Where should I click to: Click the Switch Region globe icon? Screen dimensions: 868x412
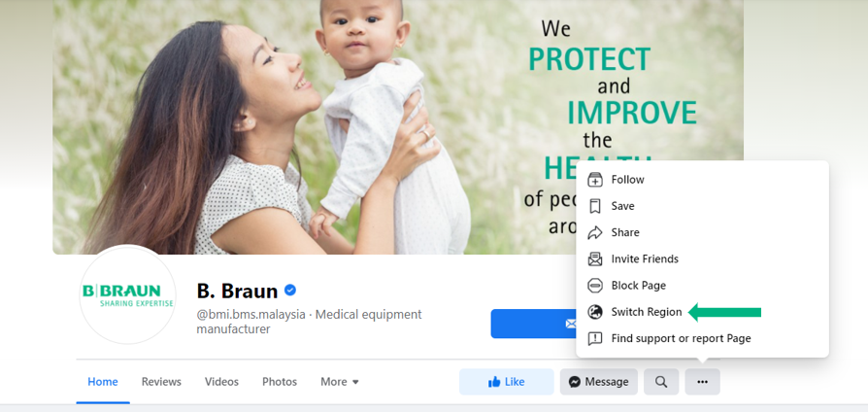point(594,312)
